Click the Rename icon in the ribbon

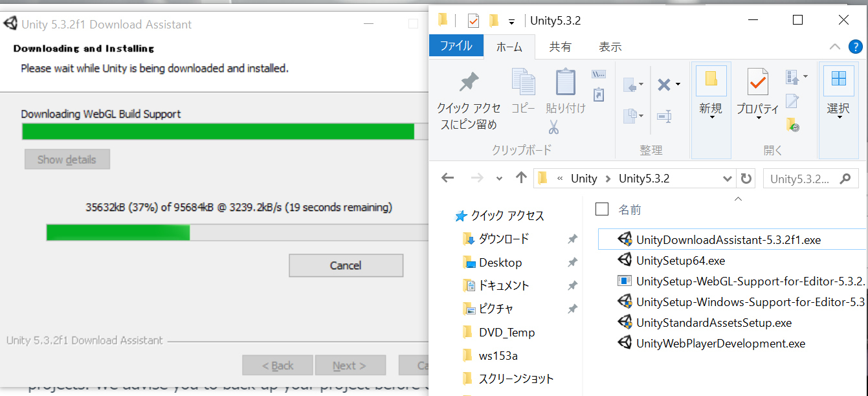coord(664,116)
